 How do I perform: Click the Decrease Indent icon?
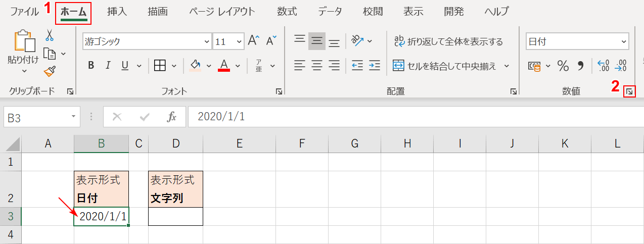(357, 65)
